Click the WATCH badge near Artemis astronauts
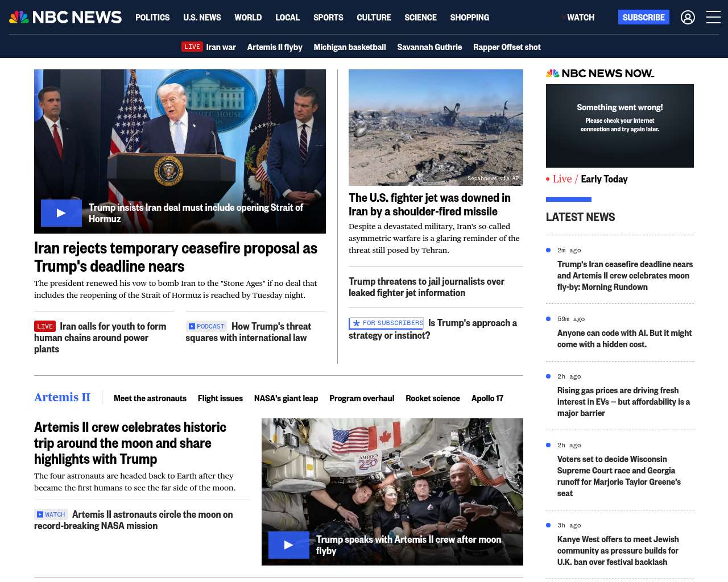The image size is (728, 582). tap(51, 514)
